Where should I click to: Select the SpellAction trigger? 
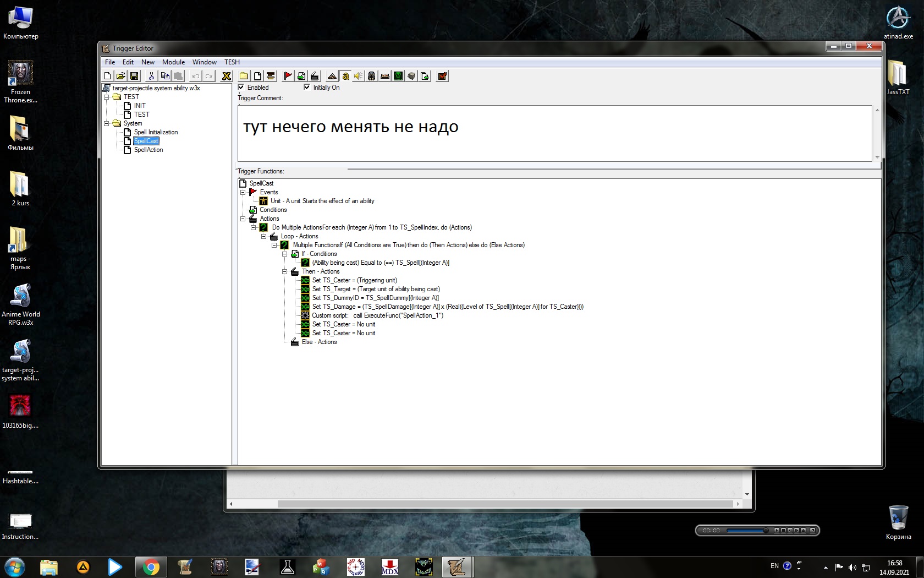148,150
